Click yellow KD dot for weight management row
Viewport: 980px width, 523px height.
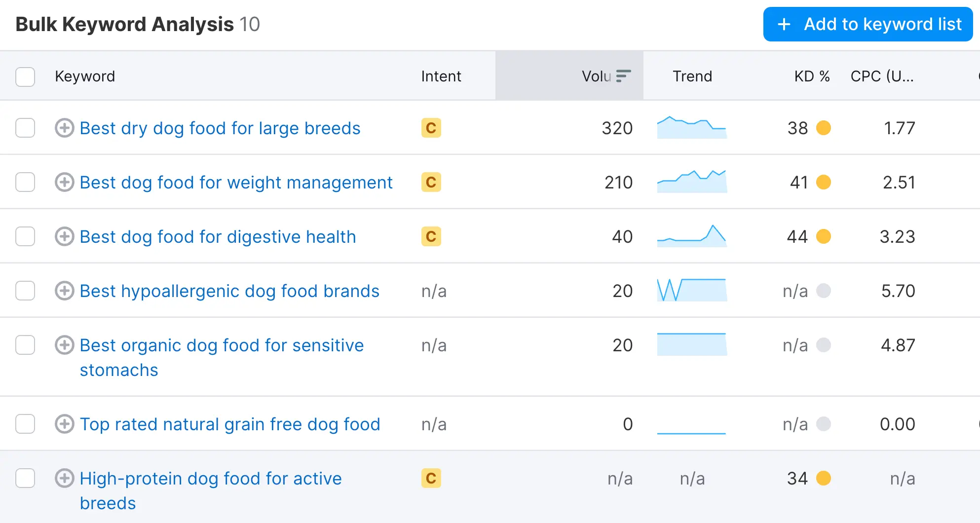tap(824, 182)
